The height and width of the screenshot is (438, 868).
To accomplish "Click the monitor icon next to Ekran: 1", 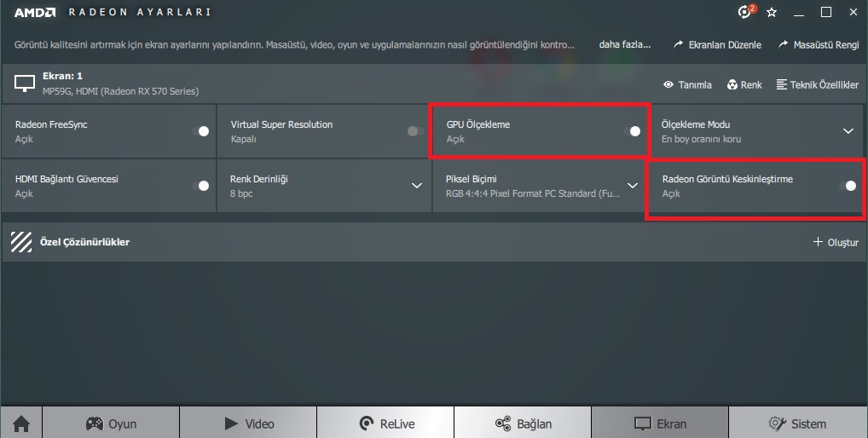I will click(x=25, y=84).
